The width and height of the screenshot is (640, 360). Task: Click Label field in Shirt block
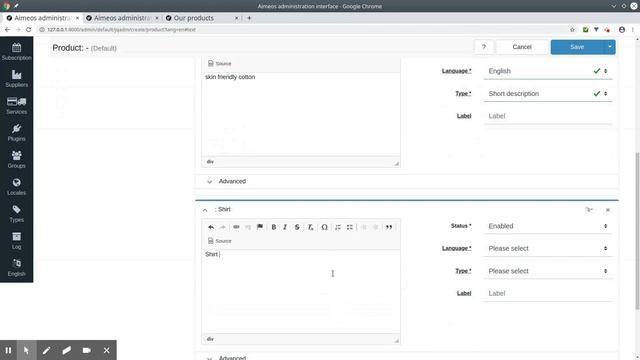point(548,293)
